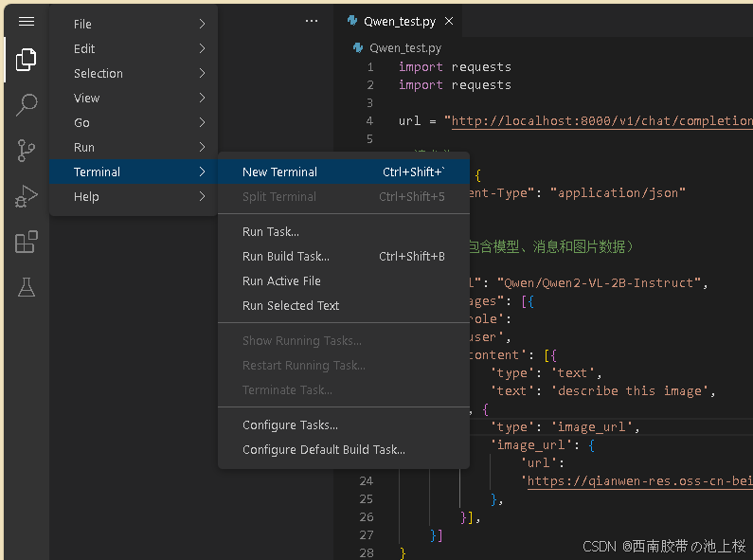Select Run Task... option
The height and width of the screenshot is (560, 753).
344,231
